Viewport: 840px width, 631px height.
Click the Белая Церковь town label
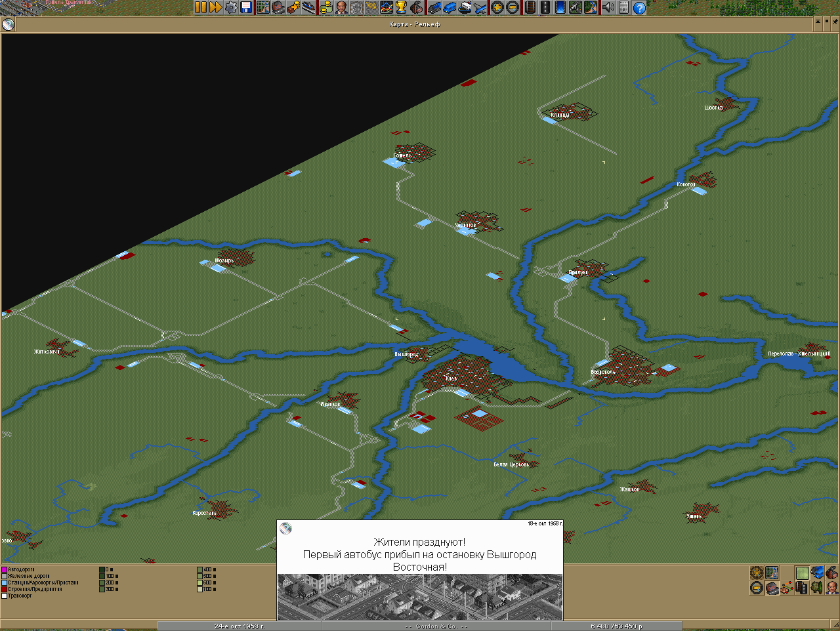tap(511, 464)
